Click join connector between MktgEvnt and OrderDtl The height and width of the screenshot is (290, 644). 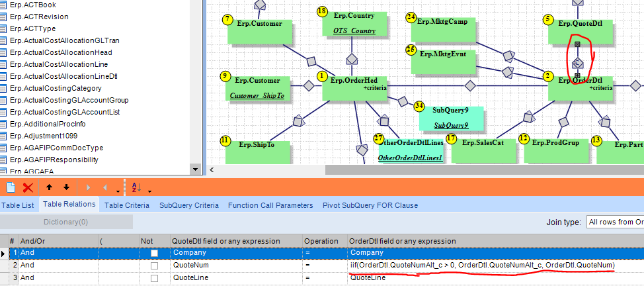click(x=508, y=72)
